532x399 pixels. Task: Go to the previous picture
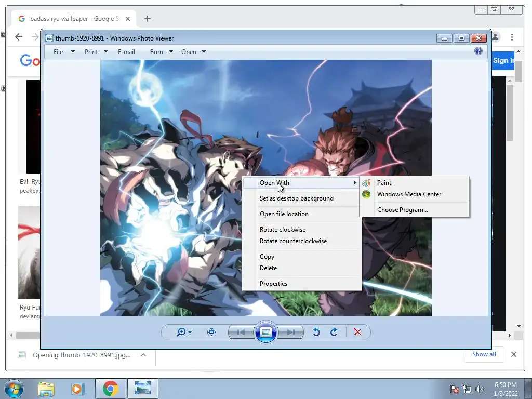(x=241, y=332)
